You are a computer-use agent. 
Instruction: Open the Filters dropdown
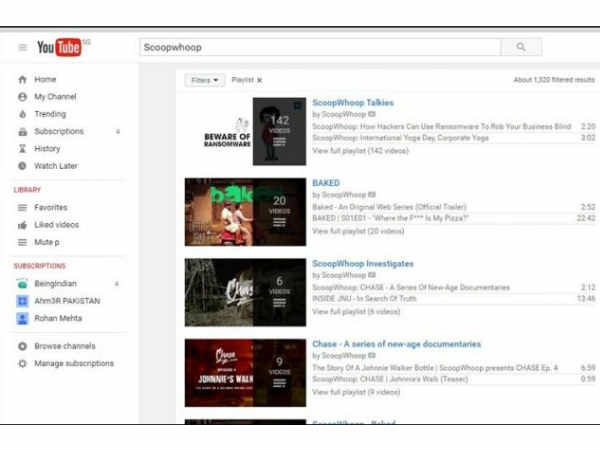tap(205, 80)
